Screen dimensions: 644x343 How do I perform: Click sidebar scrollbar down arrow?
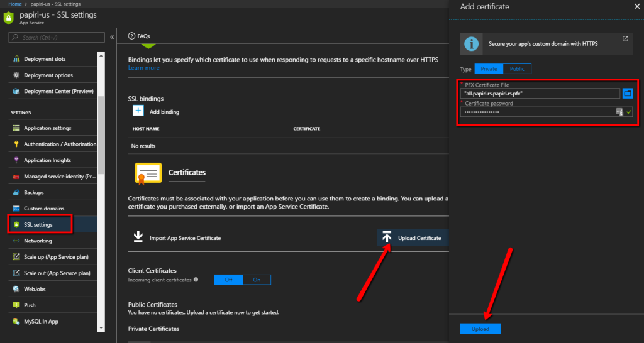point(101,328)
